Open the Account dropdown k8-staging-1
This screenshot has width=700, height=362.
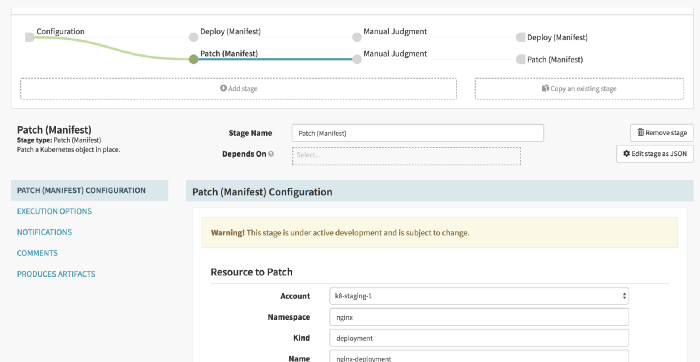click(479, 296)
